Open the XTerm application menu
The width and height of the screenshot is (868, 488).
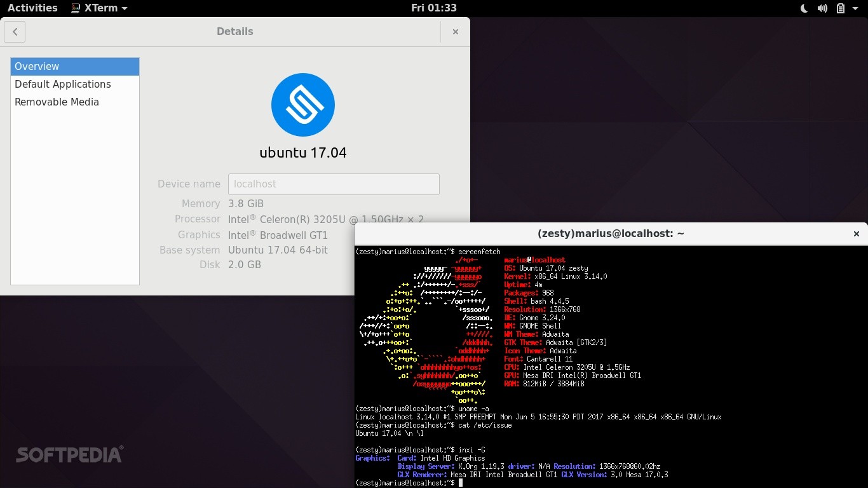pyautogui.click(x=99, y=8)
